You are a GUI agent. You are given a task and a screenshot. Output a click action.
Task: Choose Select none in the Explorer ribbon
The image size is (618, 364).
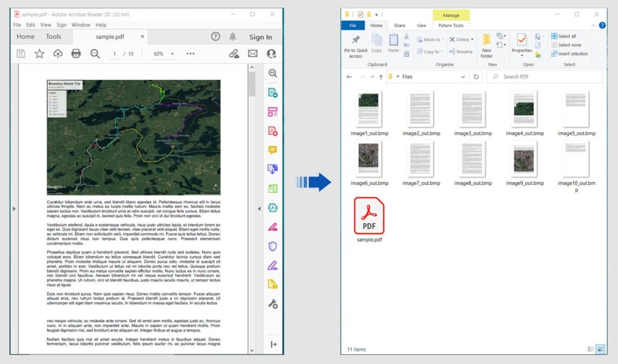coord(568,45)
